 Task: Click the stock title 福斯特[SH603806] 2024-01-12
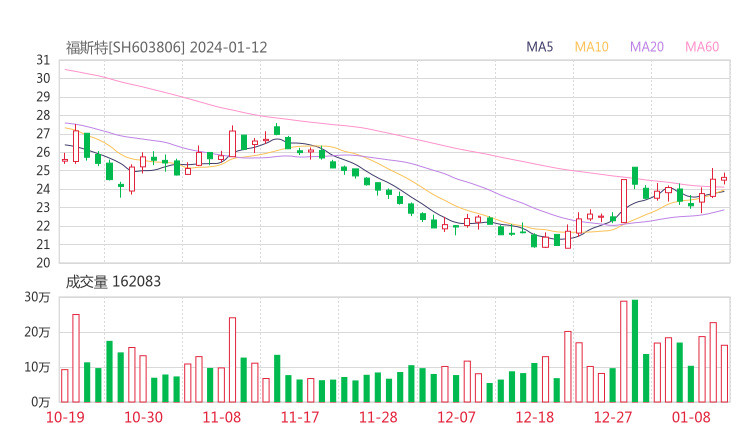166,48
